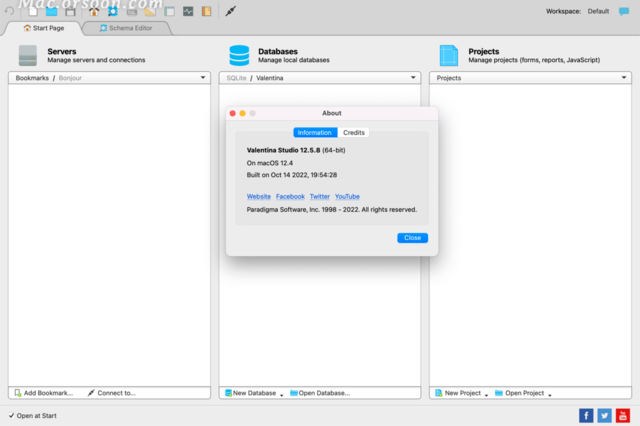The image size is (640, 426).
Task: Click the New Project button
Action: click(458, 393)
